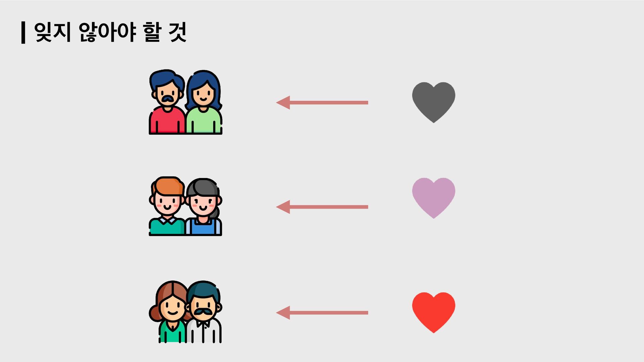Click the middle pink arrow

point(322,207)
